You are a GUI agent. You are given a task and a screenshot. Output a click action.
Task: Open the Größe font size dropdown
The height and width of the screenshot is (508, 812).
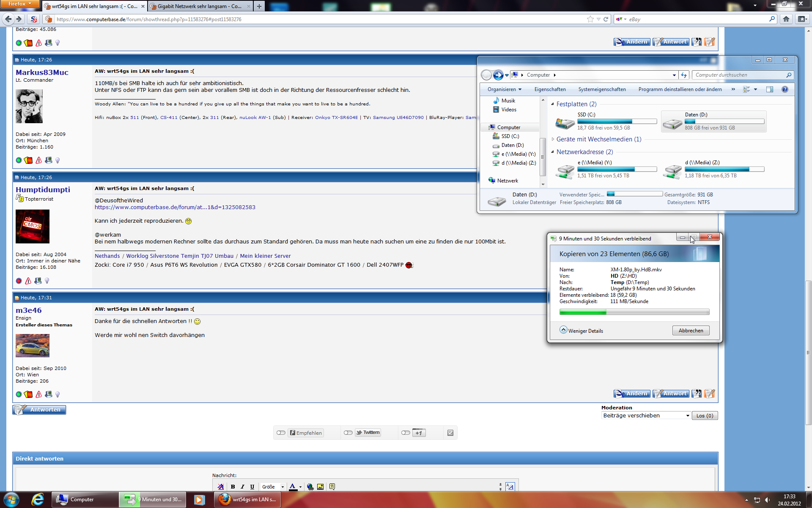(x=273, y=487)
